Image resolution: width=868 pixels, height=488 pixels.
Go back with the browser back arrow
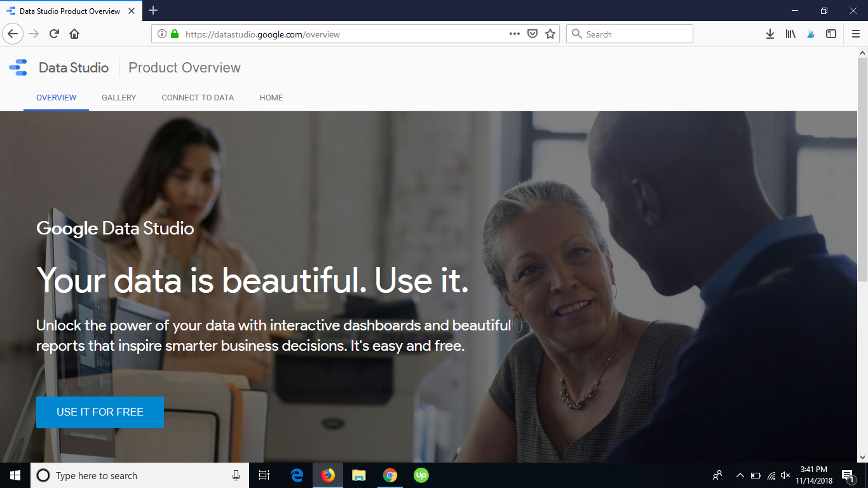click(x=13, y=34)
